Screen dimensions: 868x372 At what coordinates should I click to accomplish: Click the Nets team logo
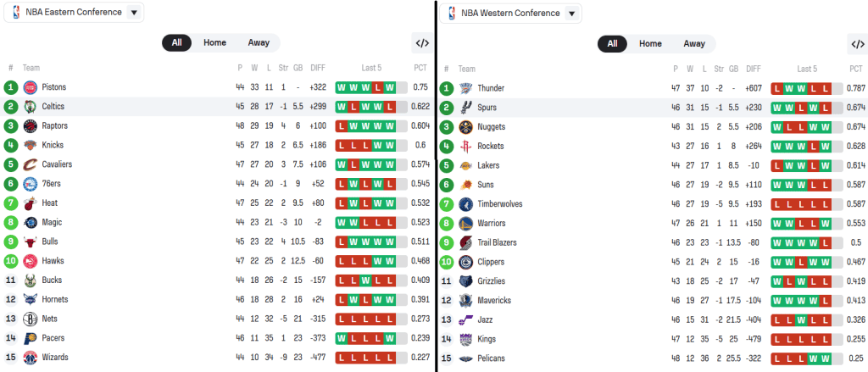[30, 319]
